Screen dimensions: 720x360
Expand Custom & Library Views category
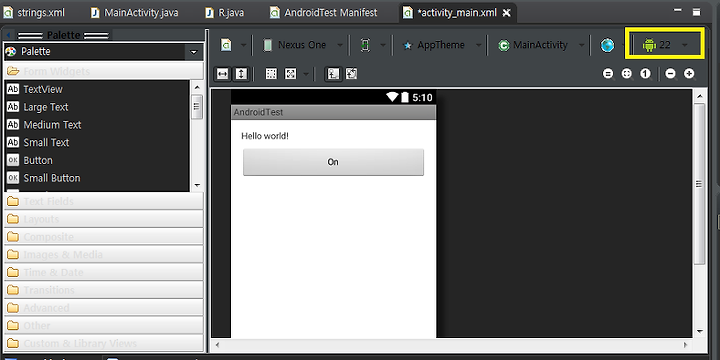point(104,343)
